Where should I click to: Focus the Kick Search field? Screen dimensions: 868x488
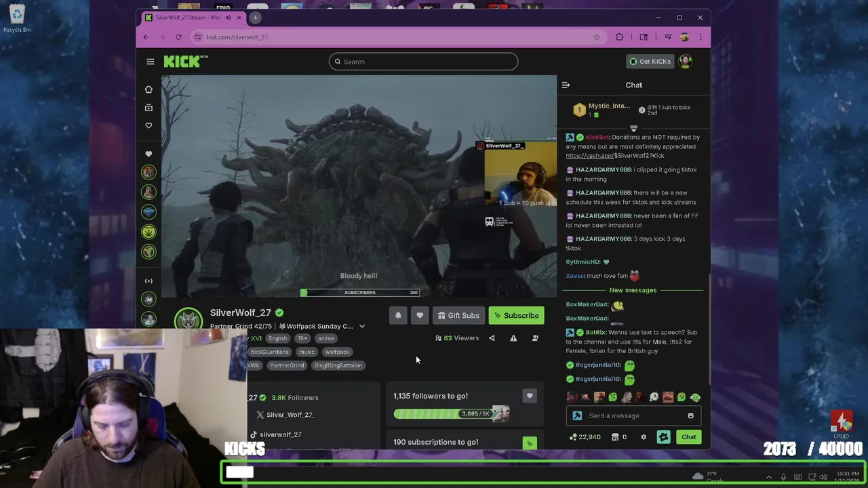pyautogui.click(x=423, y=62)
